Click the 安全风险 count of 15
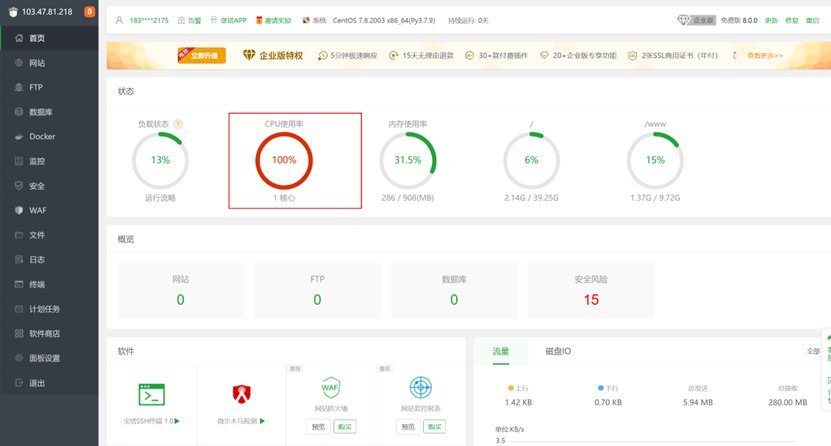 [590, 300]
